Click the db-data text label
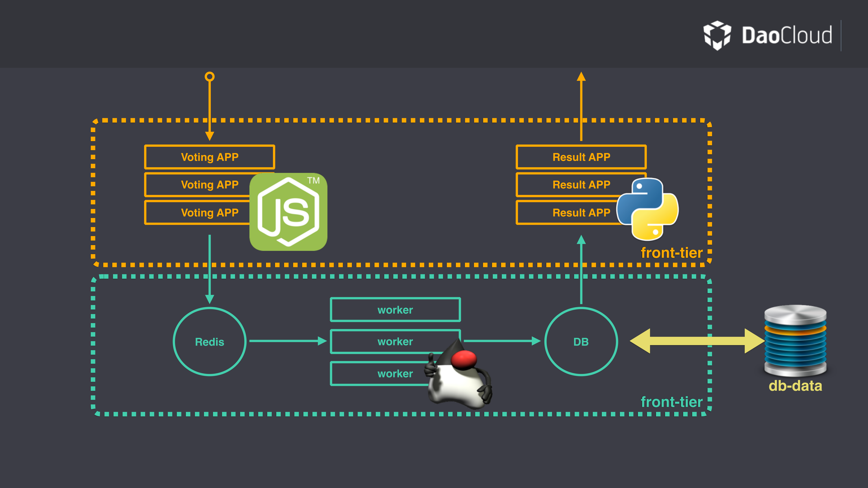Screen dimensions: 868x488 tap(795, 386)
